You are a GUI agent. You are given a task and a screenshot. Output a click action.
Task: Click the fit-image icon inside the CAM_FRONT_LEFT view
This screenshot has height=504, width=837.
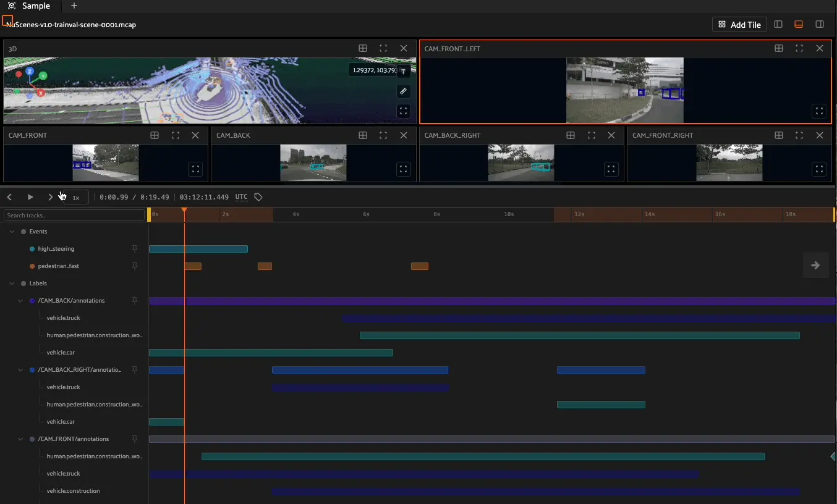pyautogui.click(x=819, y=111)
